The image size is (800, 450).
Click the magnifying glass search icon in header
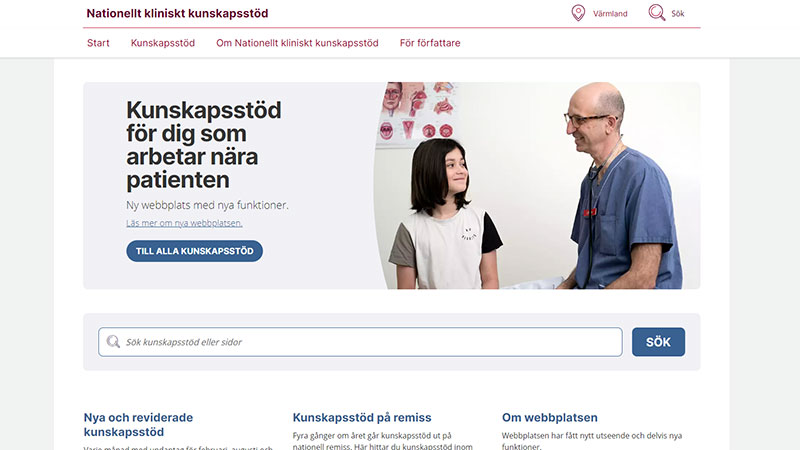pos(657,13)
